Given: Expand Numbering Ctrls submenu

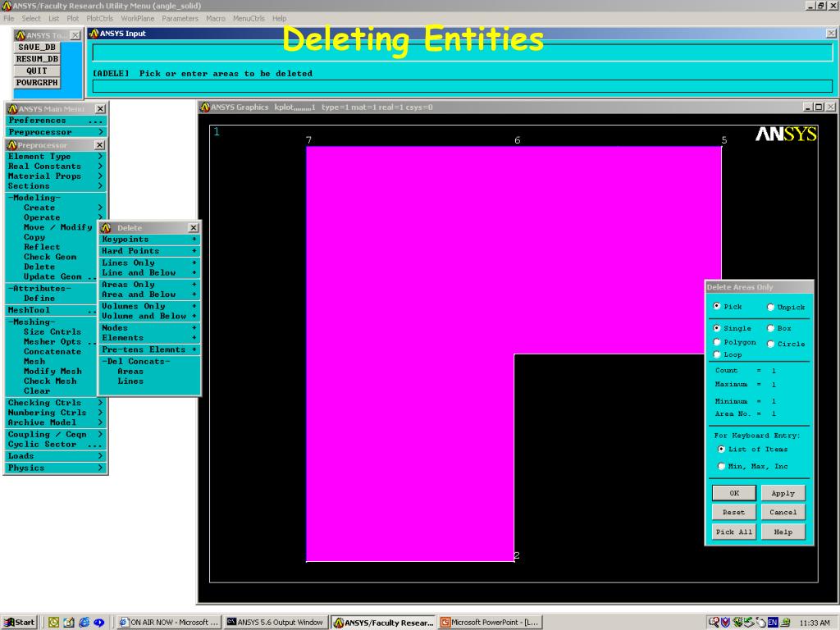Looking at the screenshot, I should point(55,413).
